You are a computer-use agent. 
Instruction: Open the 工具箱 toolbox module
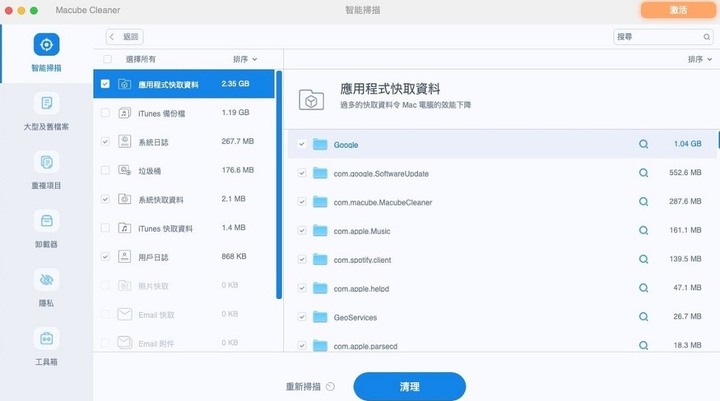pyautogui.click(x=46, y=346)
